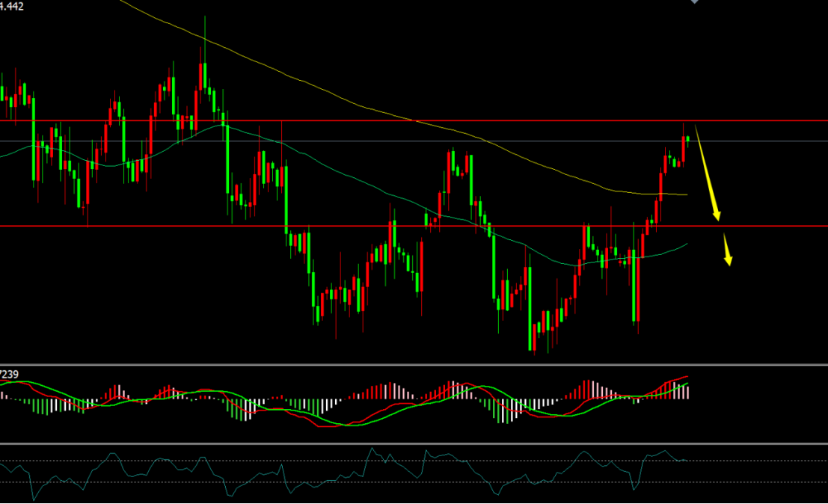828x504 pixels.
Task: Select the upper red horizontal resistance line
Action: click(x=414, y=121)
